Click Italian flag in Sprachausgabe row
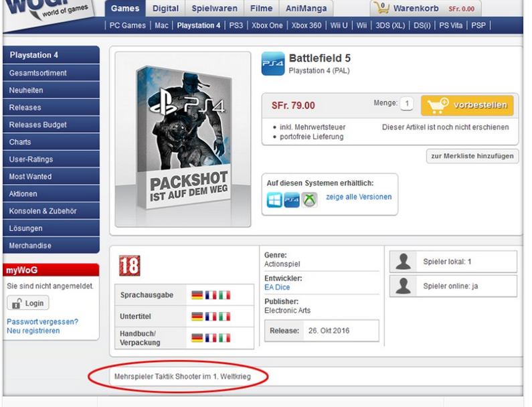 (224, 295)
